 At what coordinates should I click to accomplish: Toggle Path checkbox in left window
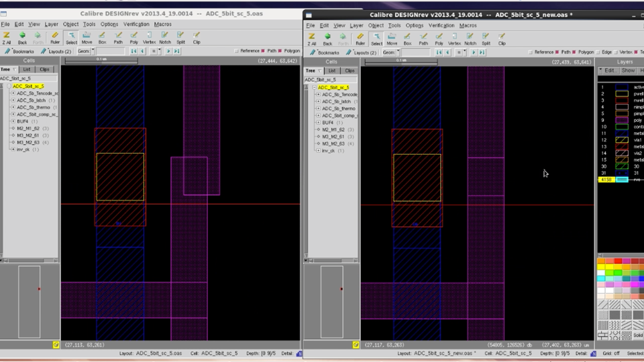click(x=263, y=51)
